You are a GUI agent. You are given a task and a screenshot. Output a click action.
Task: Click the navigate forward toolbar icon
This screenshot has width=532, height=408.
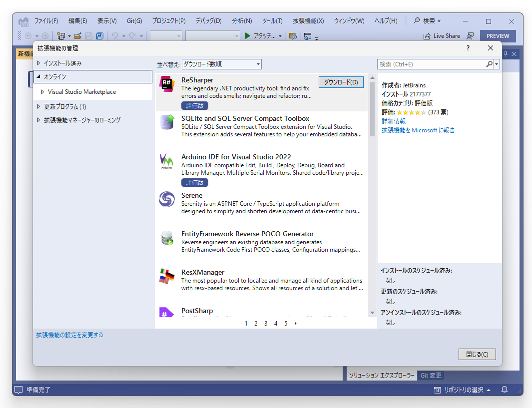tap(45, 36)
